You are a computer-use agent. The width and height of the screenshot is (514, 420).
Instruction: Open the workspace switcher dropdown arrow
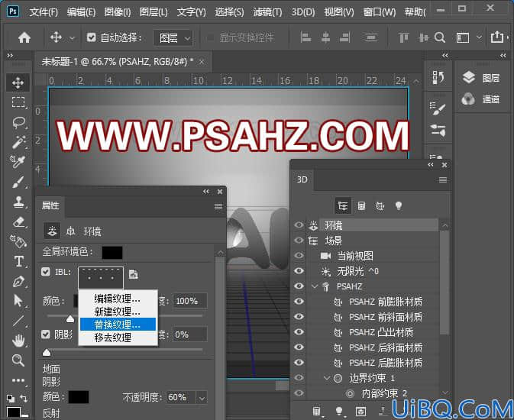tap(480, 37)
